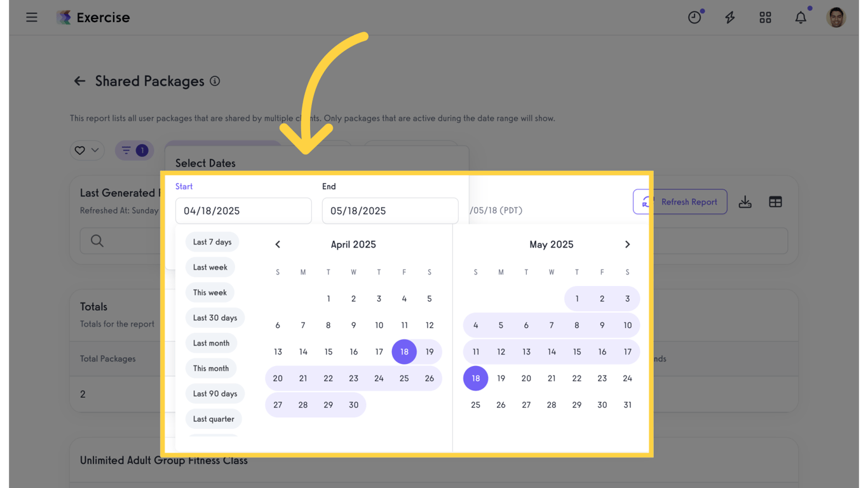Click the Exercise logo
868x488 pixels.
click(93, 17)
